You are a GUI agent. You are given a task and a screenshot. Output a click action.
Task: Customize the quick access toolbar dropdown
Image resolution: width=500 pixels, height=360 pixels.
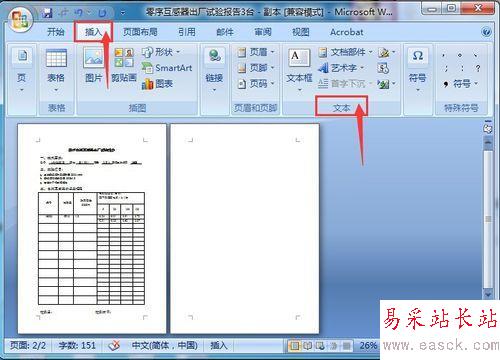[x=123, y=13]
